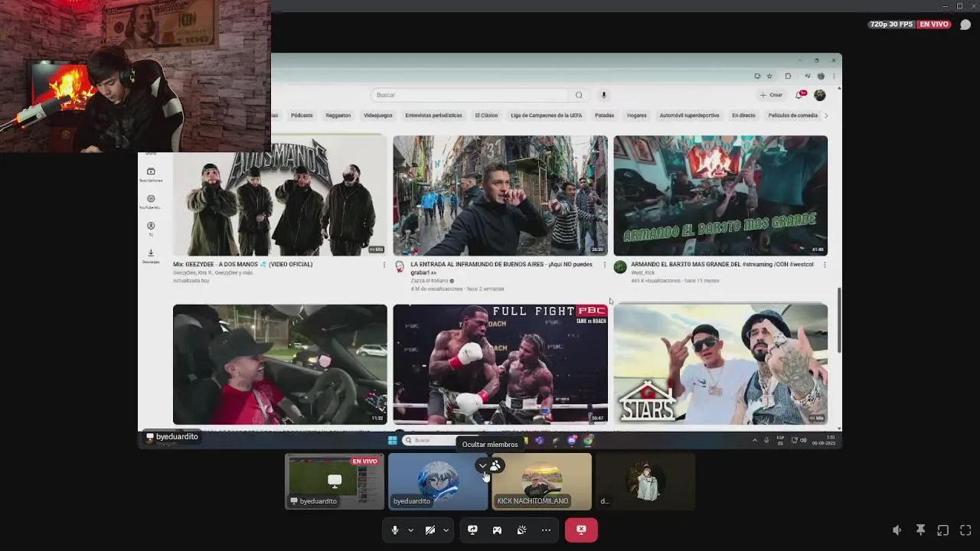
Task: Select 'Automóvil superdeportivo' chip
Action: [689, 116]
